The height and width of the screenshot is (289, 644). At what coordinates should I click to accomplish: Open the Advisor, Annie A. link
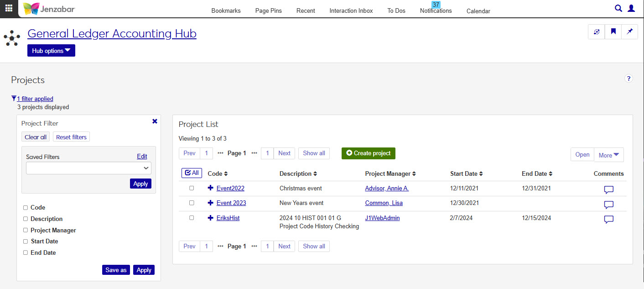(x=387, y=188)
